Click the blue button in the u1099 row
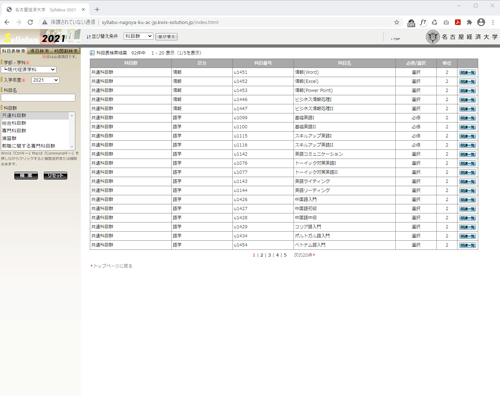This screenshot has width=500, height=396. (467, 118)
